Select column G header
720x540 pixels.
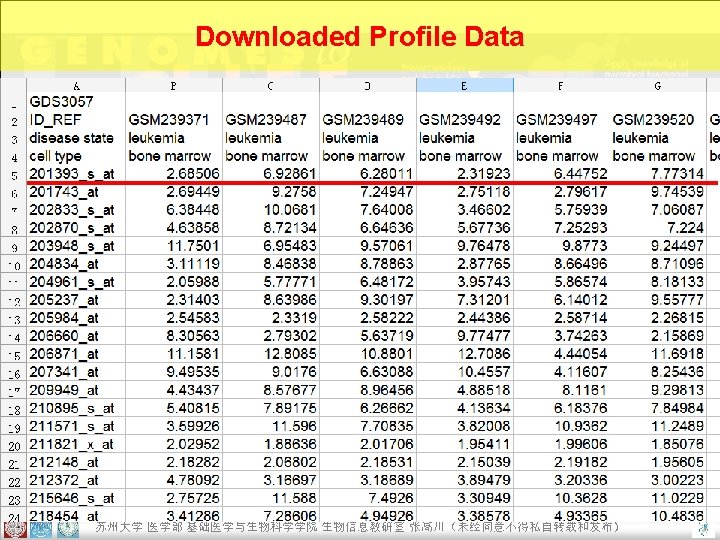click(x=658, y=85)
